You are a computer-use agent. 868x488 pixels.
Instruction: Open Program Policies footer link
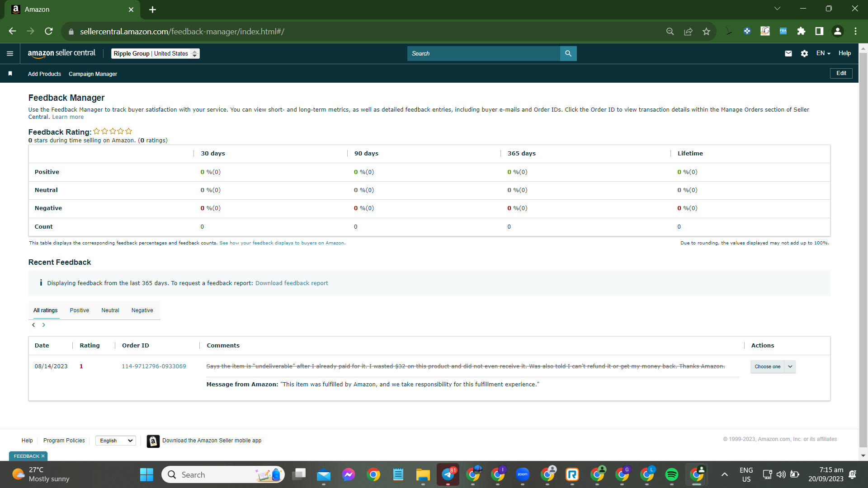coord(64,441)
